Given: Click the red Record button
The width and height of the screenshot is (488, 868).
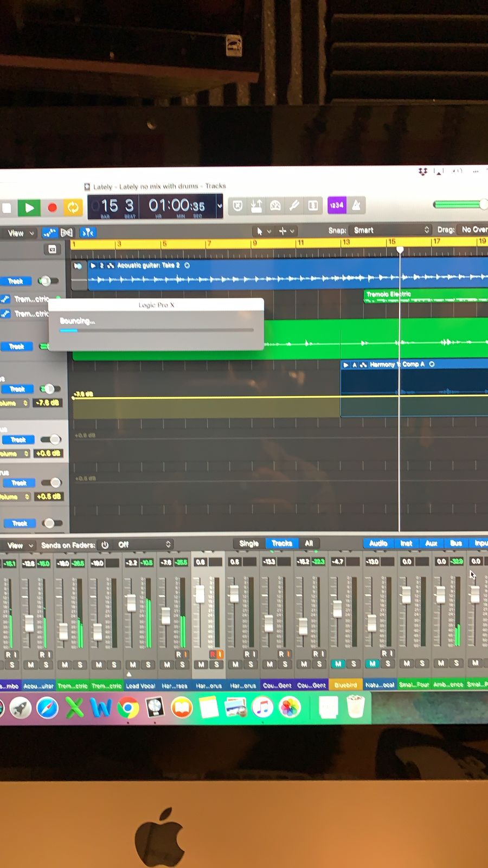Looking at the screenshot, I should click(52, 207).
